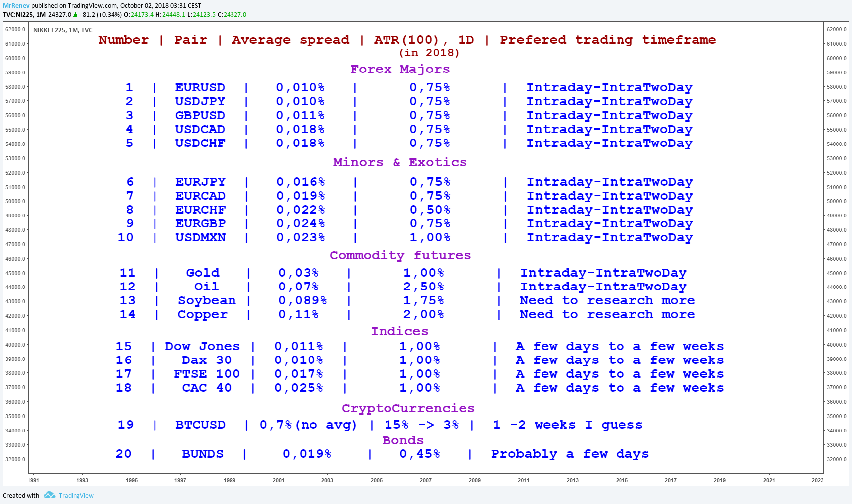The image size is (852, 504).
Task: Click the 1 -2 weeks I guess text
Action: pyautogui.click(x=568, y=425)
